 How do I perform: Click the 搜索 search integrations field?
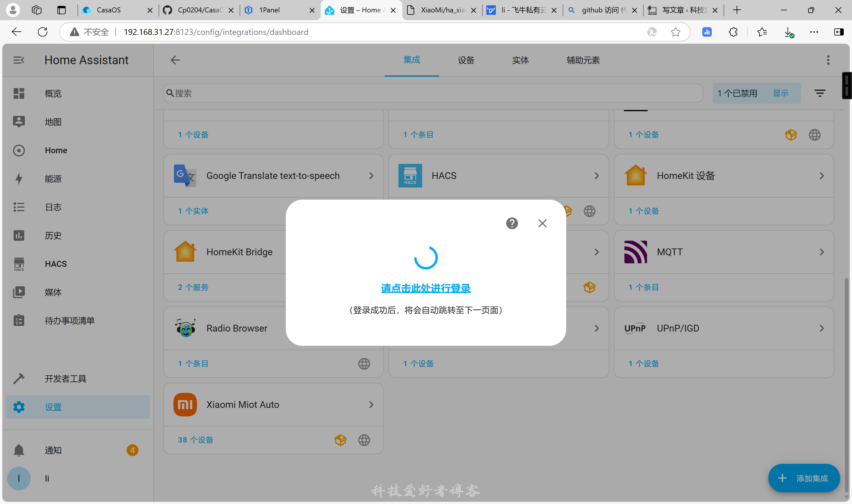tap(433, 93)
